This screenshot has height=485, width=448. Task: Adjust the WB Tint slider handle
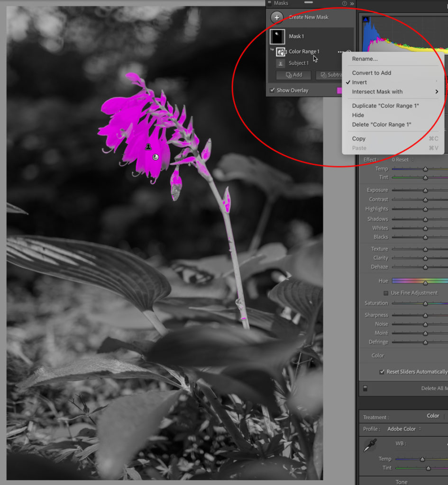(x=428, y=468)
